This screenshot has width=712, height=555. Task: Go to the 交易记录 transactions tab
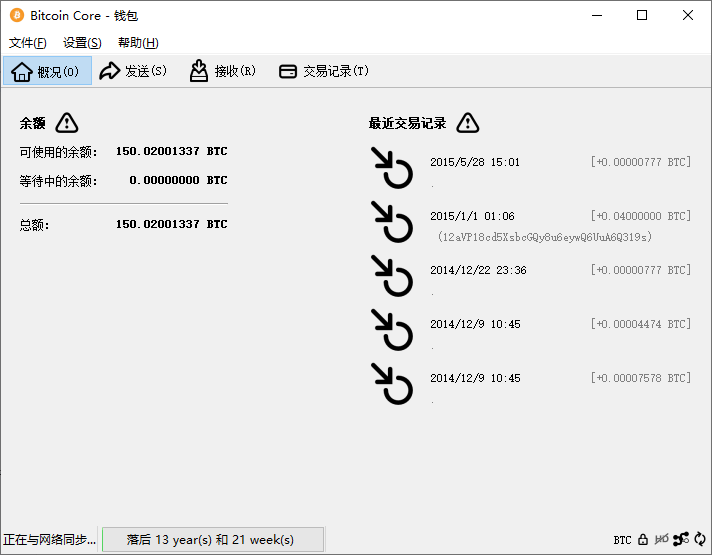pyautogui.click(x=323, y=71)
